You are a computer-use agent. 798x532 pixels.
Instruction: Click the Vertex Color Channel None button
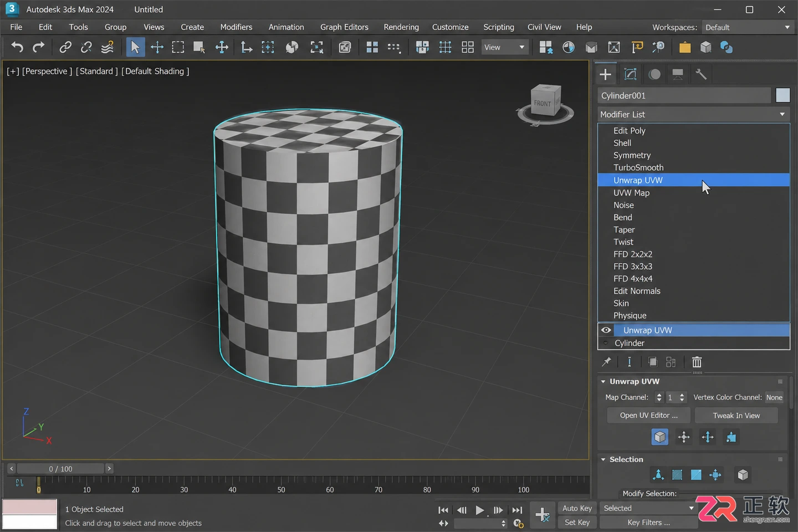[774, 397]
